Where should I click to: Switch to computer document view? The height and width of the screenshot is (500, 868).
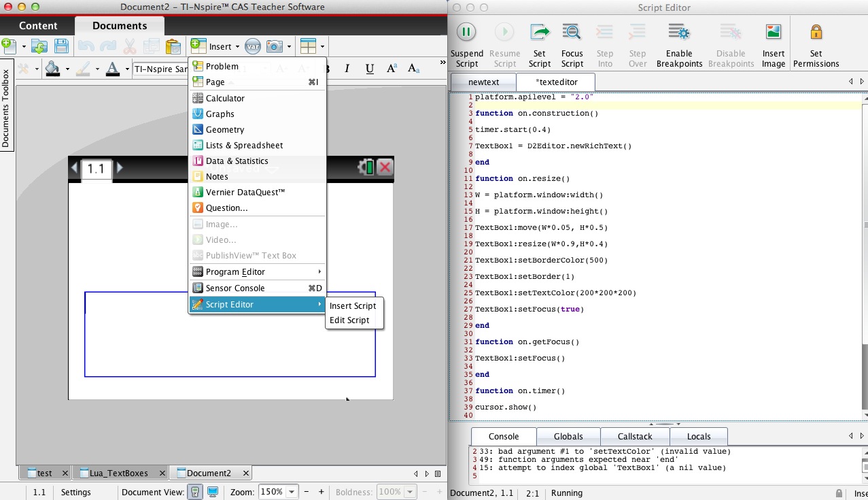pyautogui.click(x=213, y=492)
